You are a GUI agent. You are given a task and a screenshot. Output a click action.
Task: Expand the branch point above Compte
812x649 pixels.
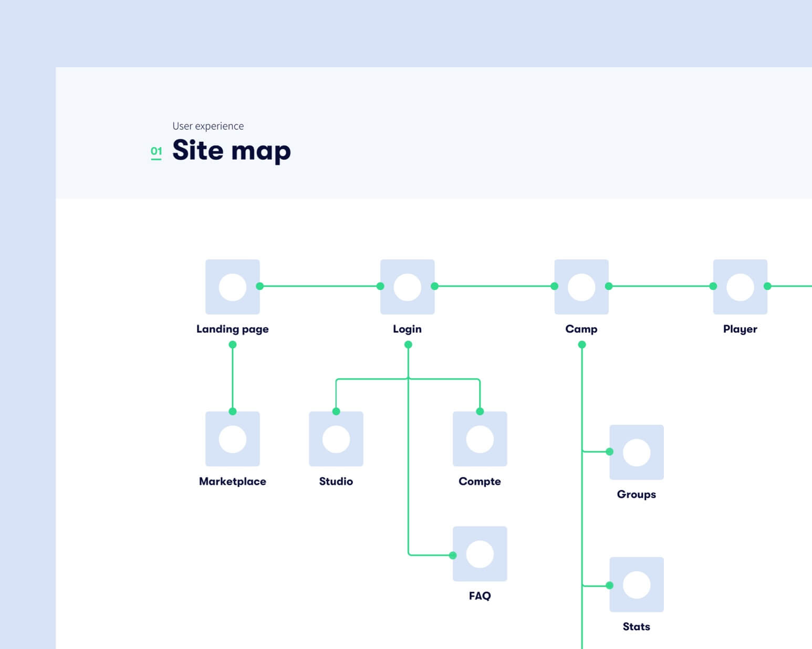tap(480, 412)
